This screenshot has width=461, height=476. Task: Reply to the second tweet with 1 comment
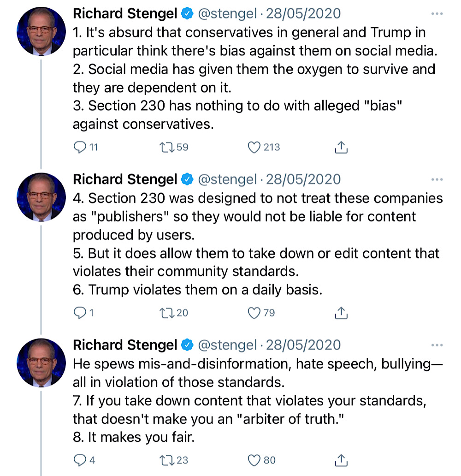click(x=80, y=313)
